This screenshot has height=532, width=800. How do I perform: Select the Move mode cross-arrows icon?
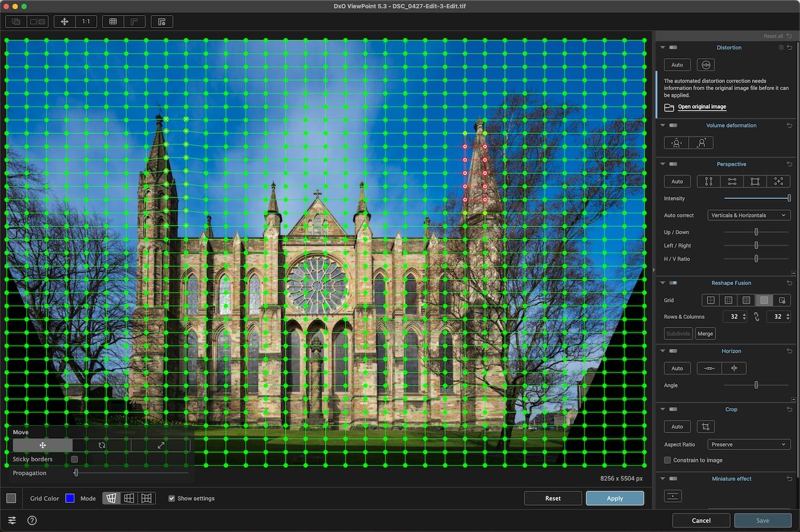click(42, 445)
